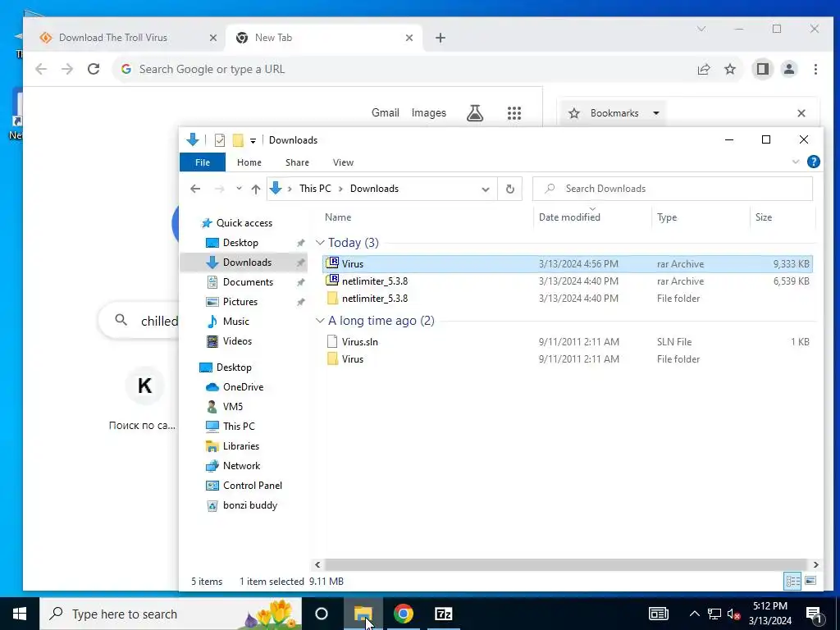Reload the page in Chrome
Screen dimensions: 840x630
pyautogui.click(x=94, y=69)
